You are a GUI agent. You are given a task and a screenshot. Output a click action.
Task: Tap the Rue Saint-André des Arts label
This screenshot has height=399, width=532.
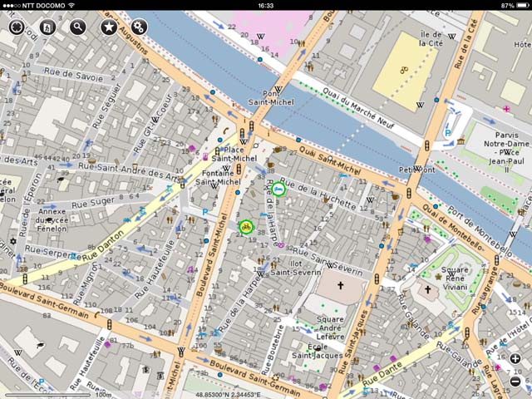[x=131, y=170]
